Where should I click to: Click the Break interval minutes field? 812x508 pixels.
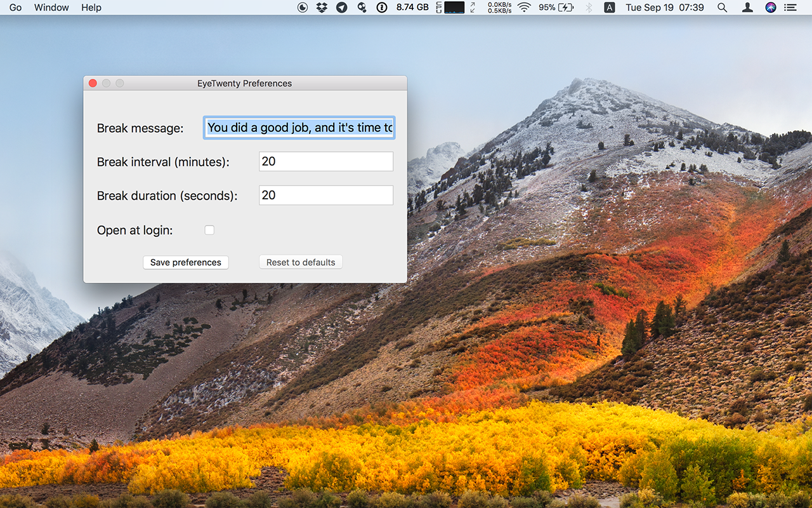[326, 161]
